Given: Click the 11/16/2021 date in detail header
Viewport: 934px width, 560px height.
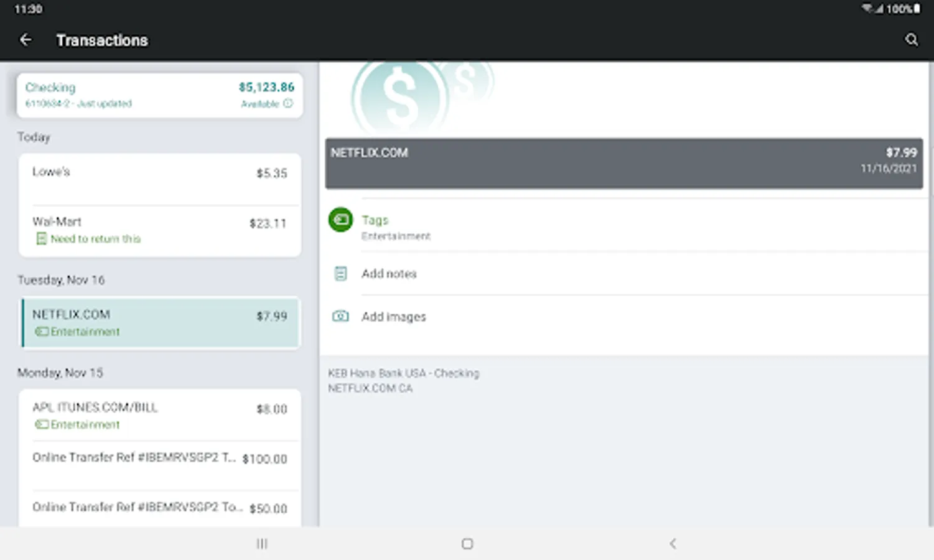Looking at the screenshot, I should [889, 169].
